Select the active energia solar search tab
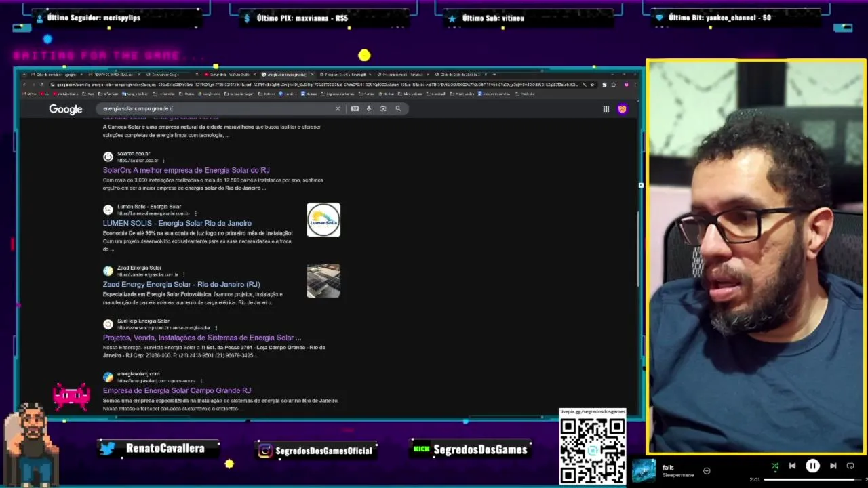This screenshot has width=868, height=488. [288, 74]
